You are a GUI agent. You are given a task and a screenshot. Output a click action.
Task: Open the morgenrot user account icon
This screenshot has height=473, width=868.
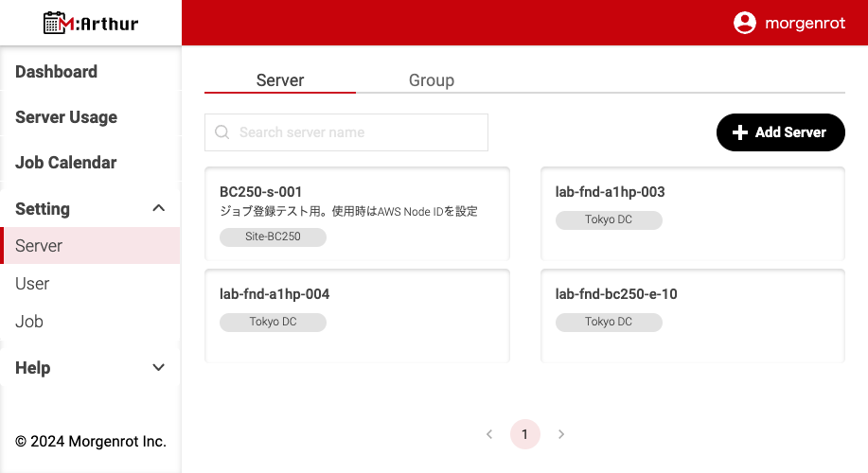(x=745, y=23)
